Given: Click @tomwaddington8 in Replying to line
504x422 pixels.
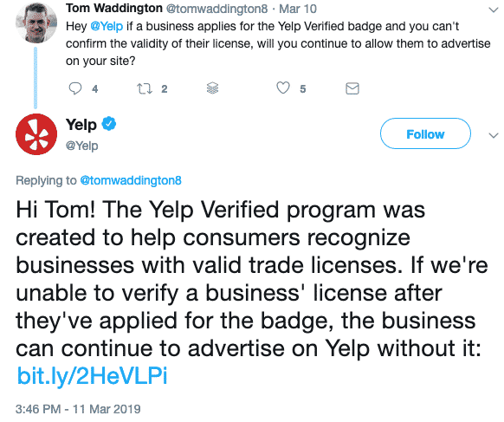Looking at the screenshot, I should click(x=131, y=180).
